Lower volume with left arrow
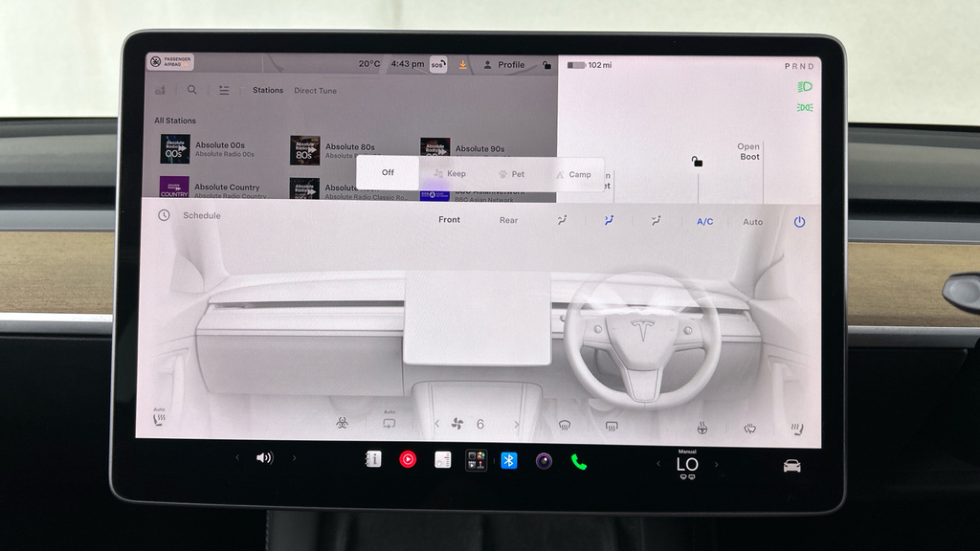This screenshot has height=551, width=980. coord(237,457)
